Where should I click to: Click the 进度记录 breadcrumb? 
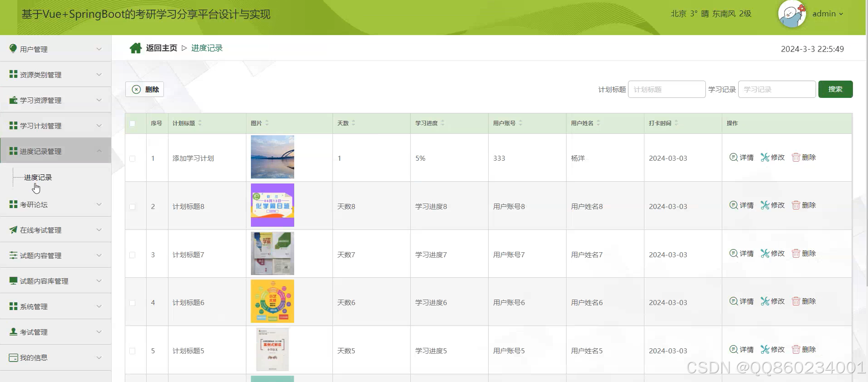[207, 48]
